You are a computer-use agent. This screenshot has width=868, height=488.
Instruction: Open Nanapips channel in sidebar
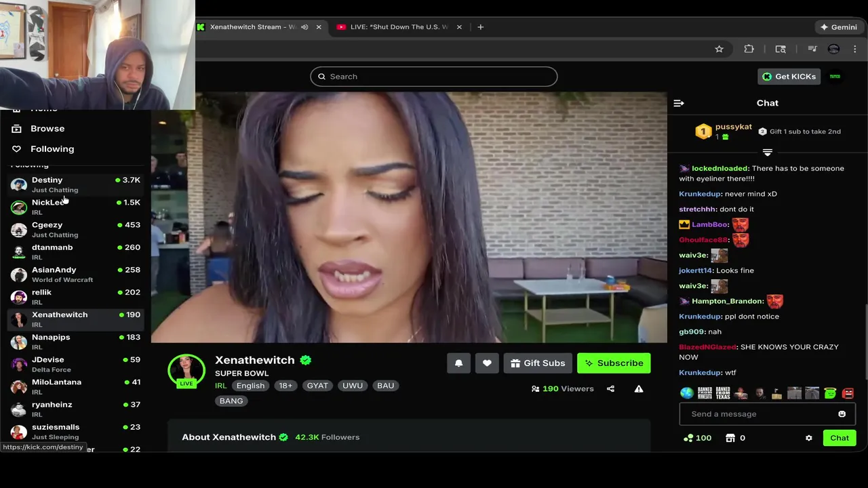pyautogui.click(x=75, y=341)
